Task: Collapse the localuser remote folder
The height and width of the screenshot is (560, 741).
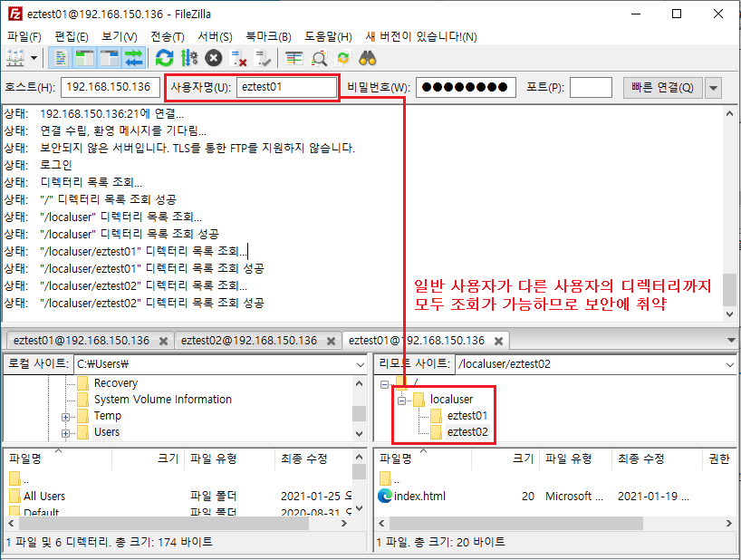Action: click(401, 401)
